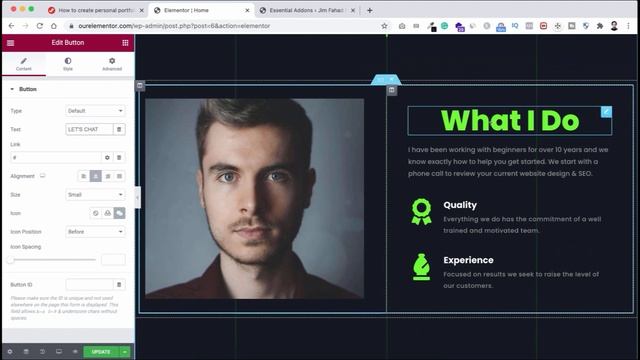Switch to the Essential Addons browser tab

[307, 10]
